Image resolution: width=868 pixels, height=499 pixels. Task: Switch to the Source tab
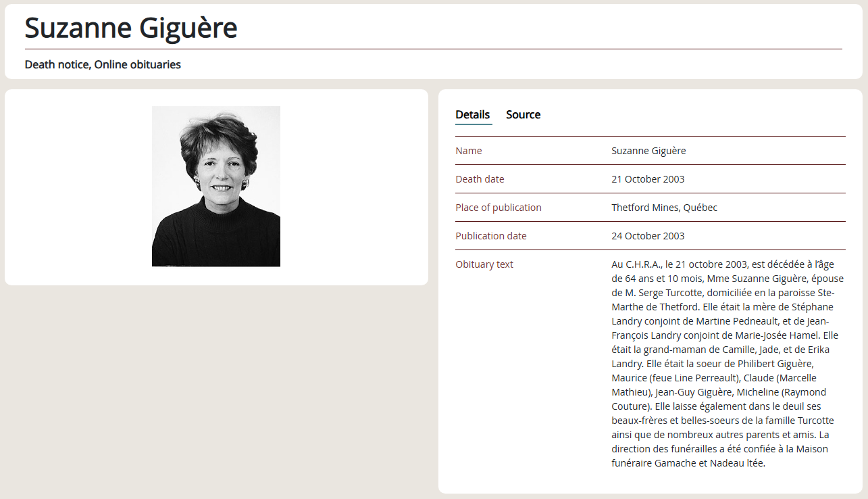[523, 115]
